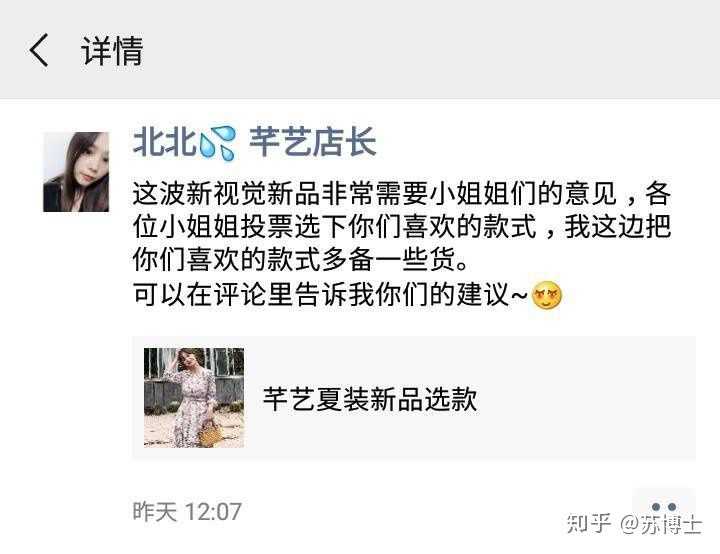Click the floral dress thumbnail in link card
720x554 pixels.
click(194, 398)
